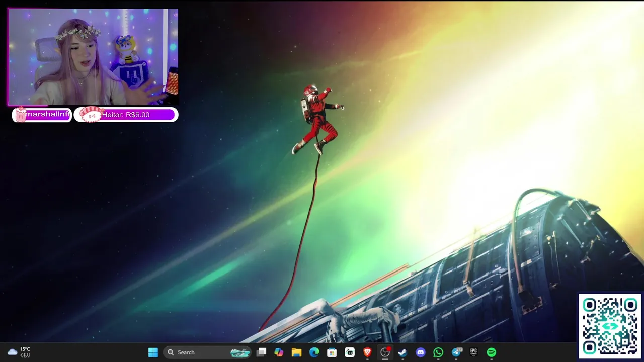This screenshot has width=644, height=362.
Task: Open Steam from the taskbar
Action: click(x=403, y=352)
